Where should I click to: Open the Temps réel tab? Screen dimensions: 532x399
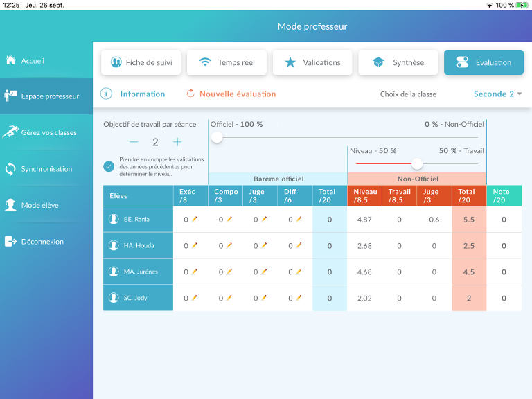click(x=227, y=62)
